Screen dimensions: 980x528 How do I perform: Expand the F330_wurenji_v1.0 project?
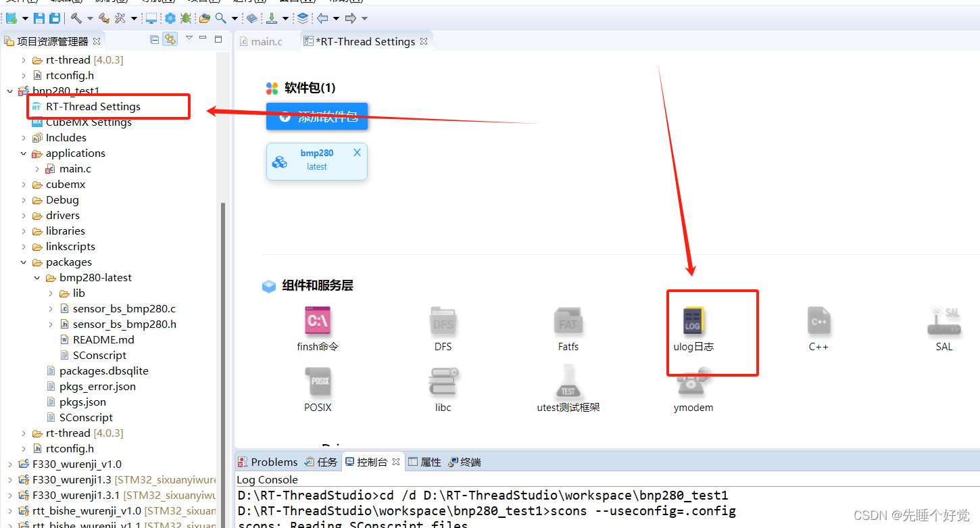pos(9,464)
